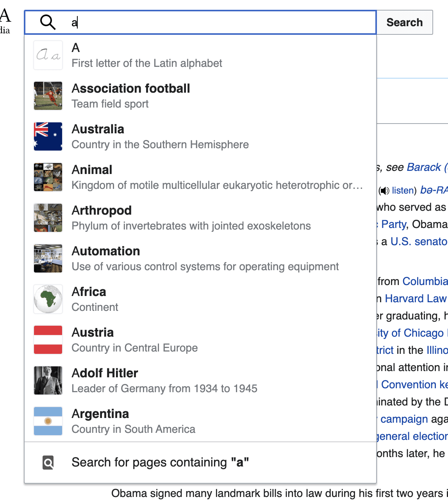Viewport: 448px width, 504px height.
Task: Open the Animal collage thumbnail
Action: [48, 177]
